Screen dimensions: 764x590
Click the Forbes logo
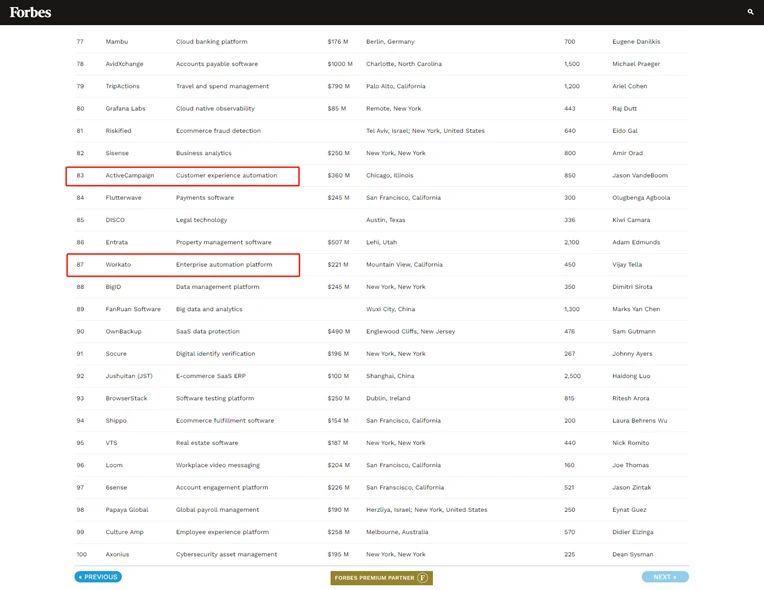(30, 12)
